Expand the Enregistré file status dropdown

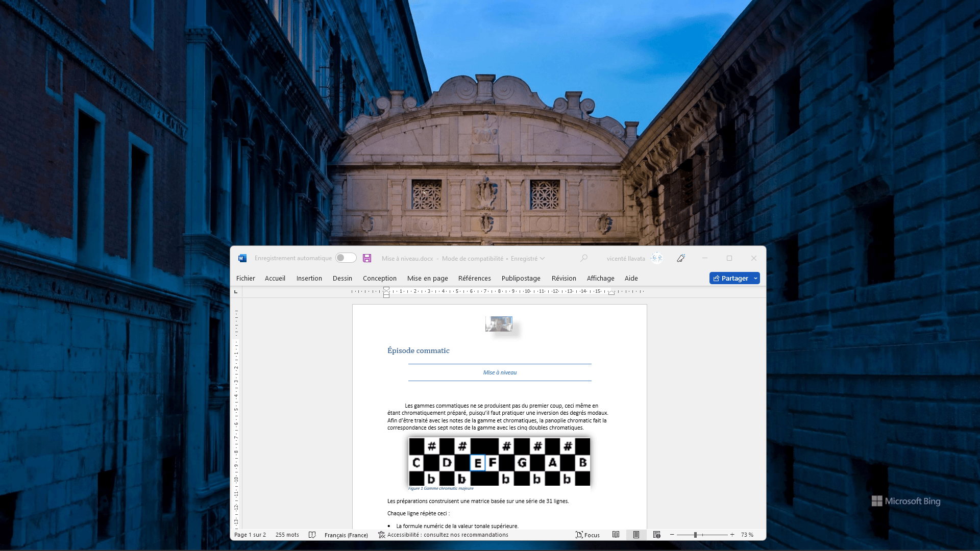point(542,259)
